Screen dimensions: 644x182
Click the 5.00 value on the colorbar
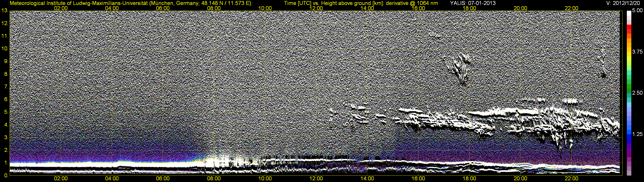[x=637, y=11]
